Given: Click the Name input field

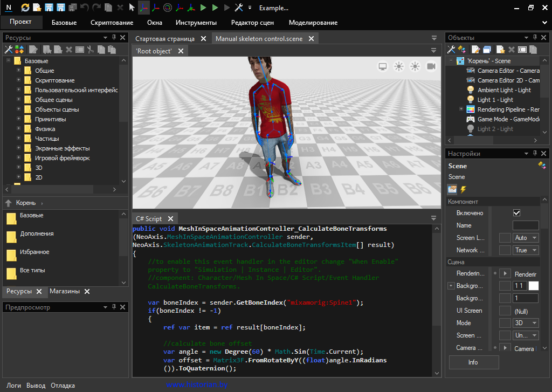Looking at the screenshot, I should click(x=526, y=225).
